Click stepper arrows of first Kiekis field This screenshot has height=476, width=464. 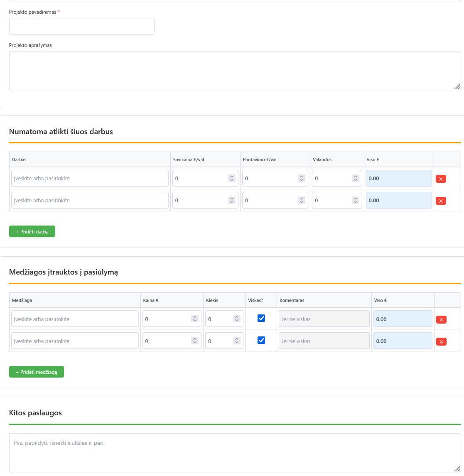236,319
